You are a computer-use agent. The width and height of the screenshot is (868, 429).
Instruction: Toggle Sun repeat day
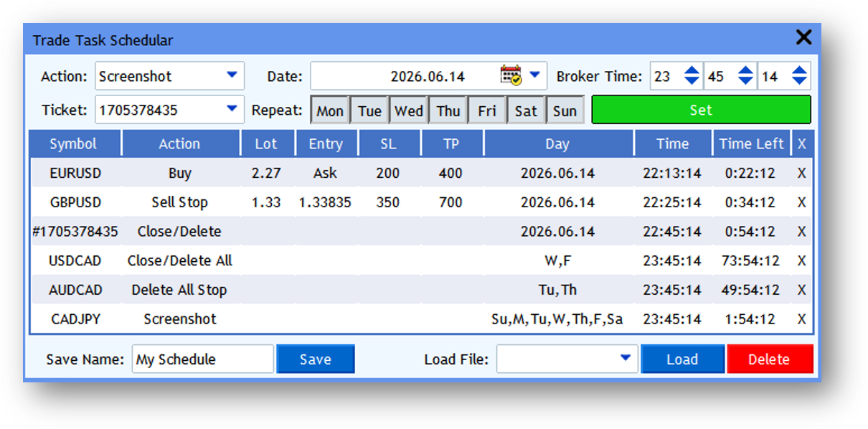(x=565, y=110)
